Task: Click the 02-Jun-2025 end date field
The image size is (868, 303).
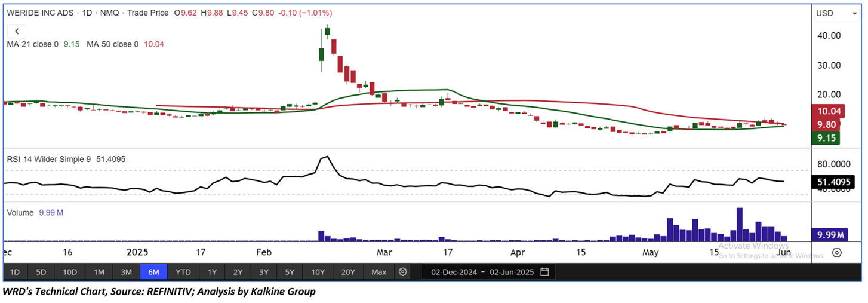Action: coord(510,272)
